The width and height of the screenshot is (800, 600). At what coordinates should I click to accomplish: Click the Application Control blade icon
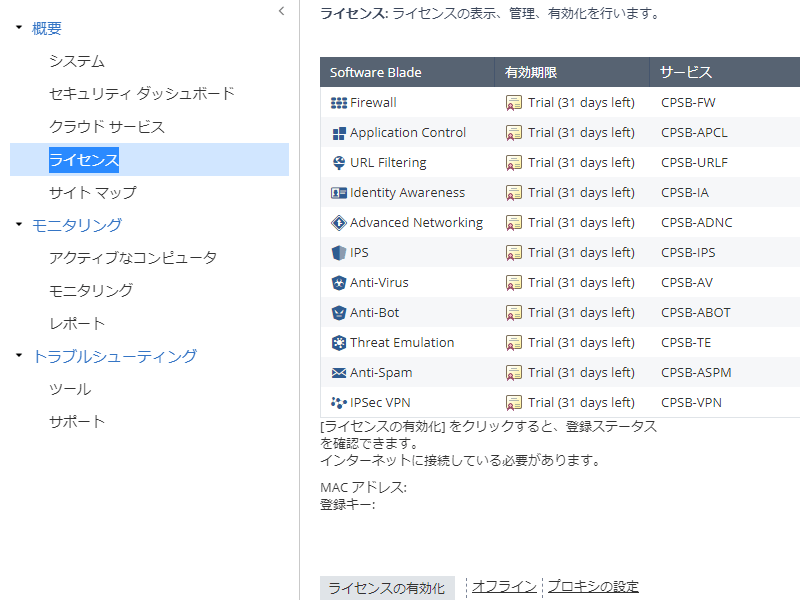338,133
